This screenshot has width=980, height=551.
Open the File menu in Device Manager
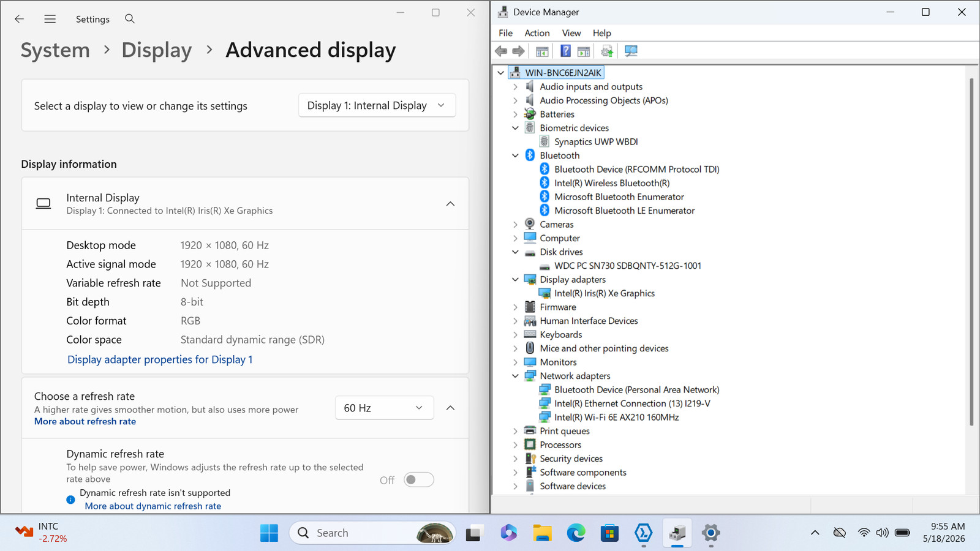pyautogui.click(x=506, y=33)
